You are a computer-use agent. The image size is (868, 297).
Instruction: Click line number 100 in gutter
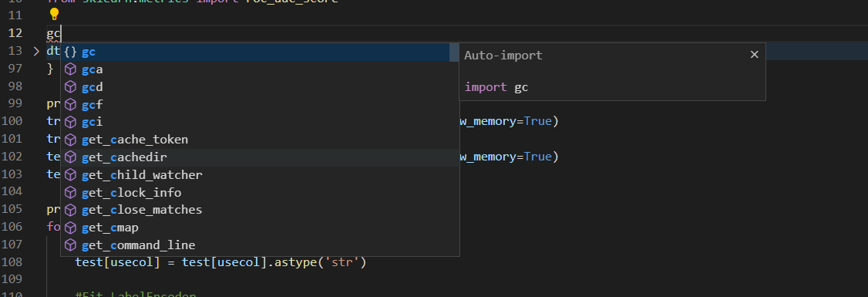point(12,121)
